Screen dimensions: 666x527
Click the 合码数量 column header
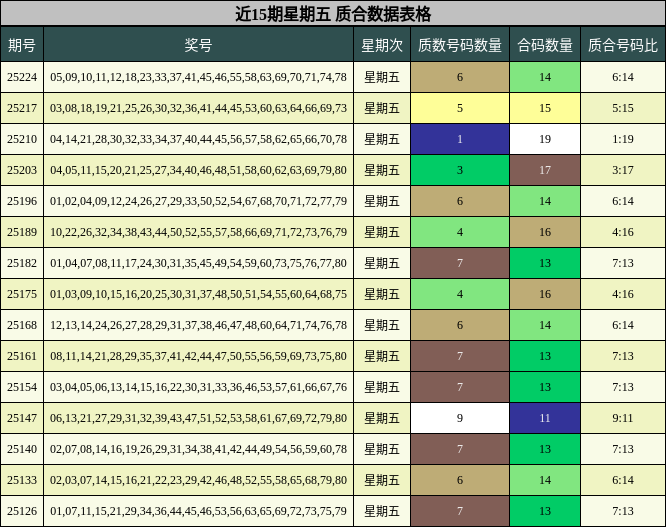545,45
